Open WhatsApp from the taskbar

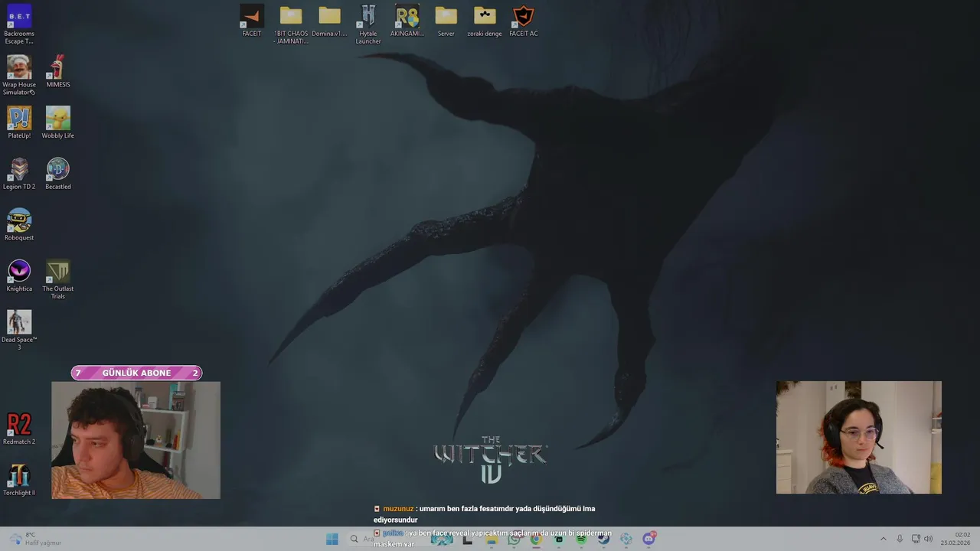(x=514, y=539)
